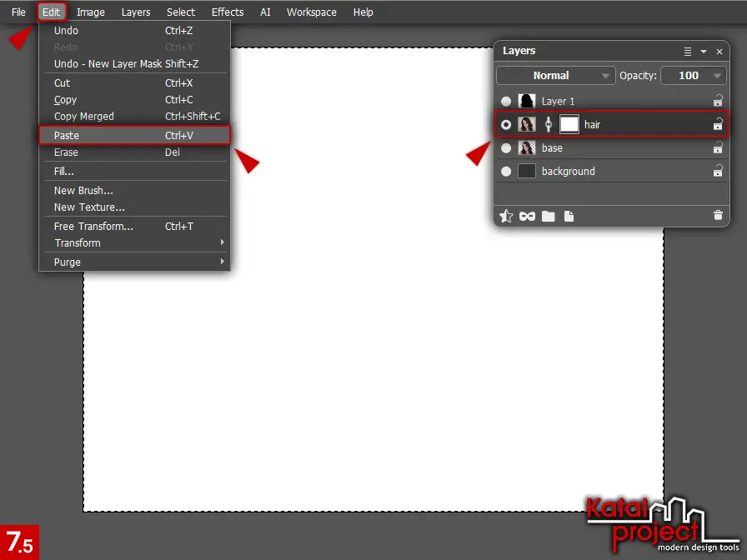The width and height of the screenshot is (747, 560).
Task: Hide the background layer
Action: [506, 172]
